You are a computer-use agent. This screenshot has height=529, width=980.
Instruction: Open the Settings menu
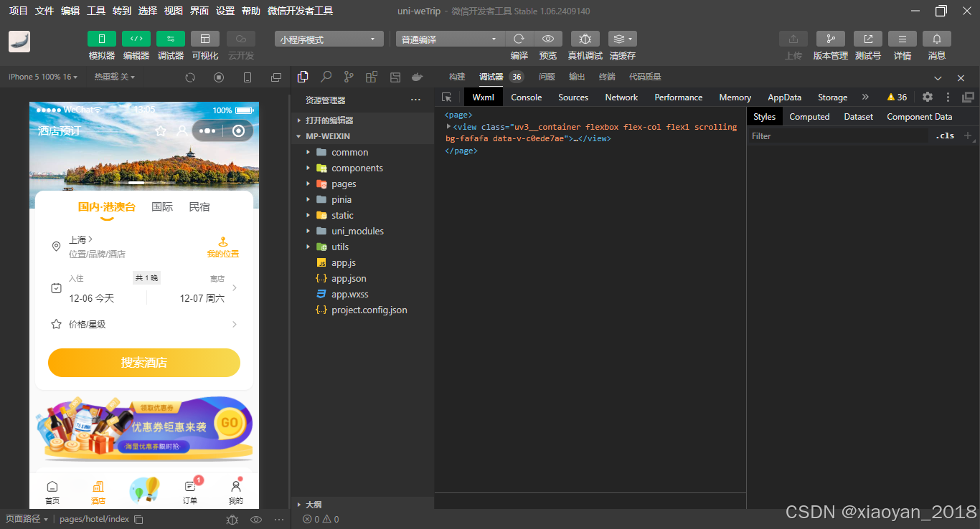click(x=225, y=11)
